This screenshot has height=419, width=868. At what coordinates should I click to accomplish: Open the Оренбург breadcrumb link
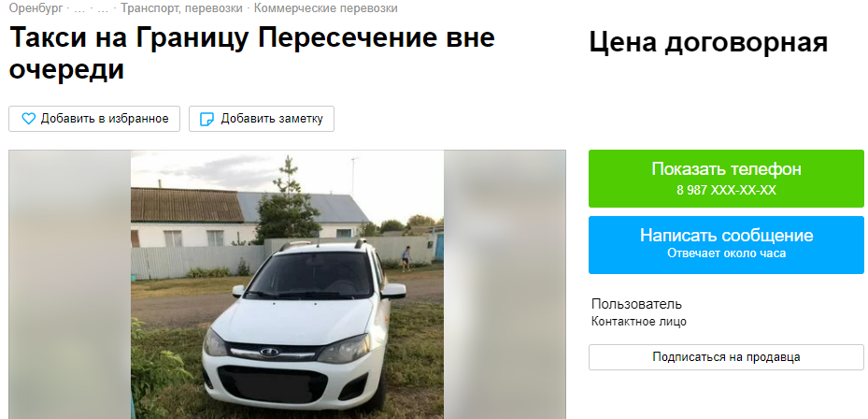coord(36,8)
